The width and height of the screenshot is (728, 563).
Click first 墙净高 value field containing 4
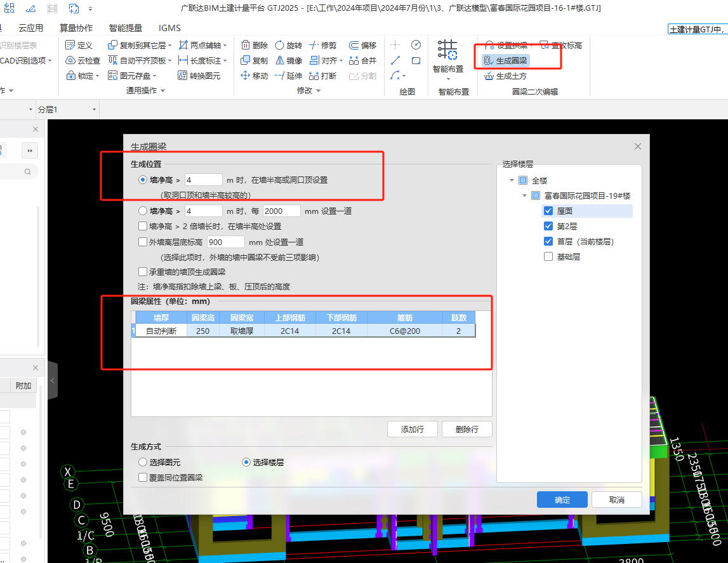(203, 180)
